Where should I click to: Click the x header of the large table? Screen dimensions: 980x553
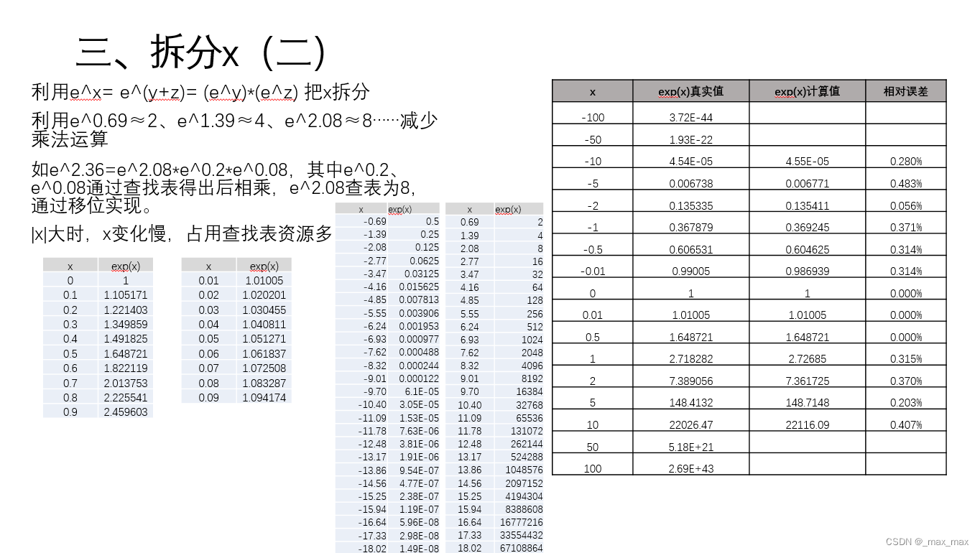click(x=591, y=91)
